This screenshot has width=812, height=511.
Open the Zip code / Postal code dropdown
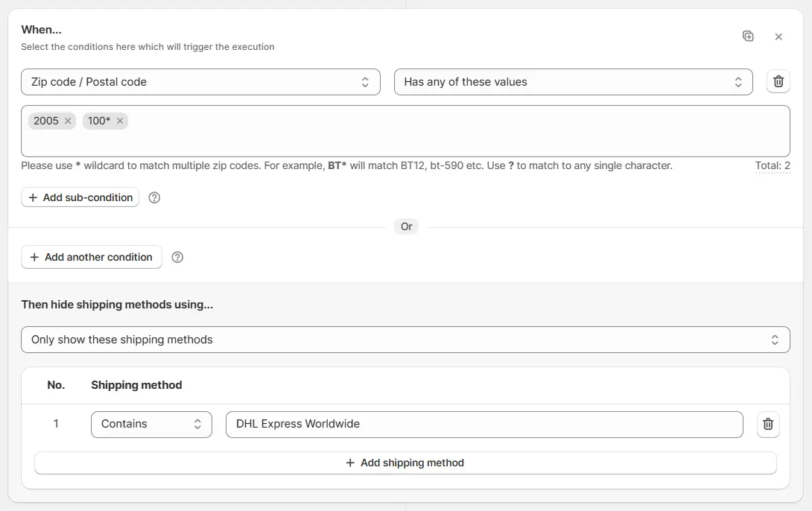tap(200, 82)
